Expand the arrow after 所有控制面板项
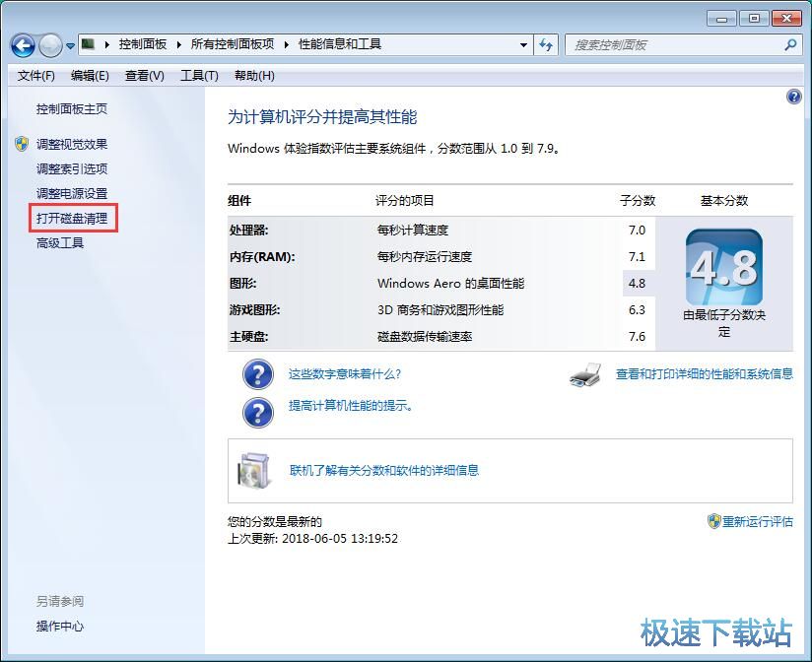 (286, 45)
